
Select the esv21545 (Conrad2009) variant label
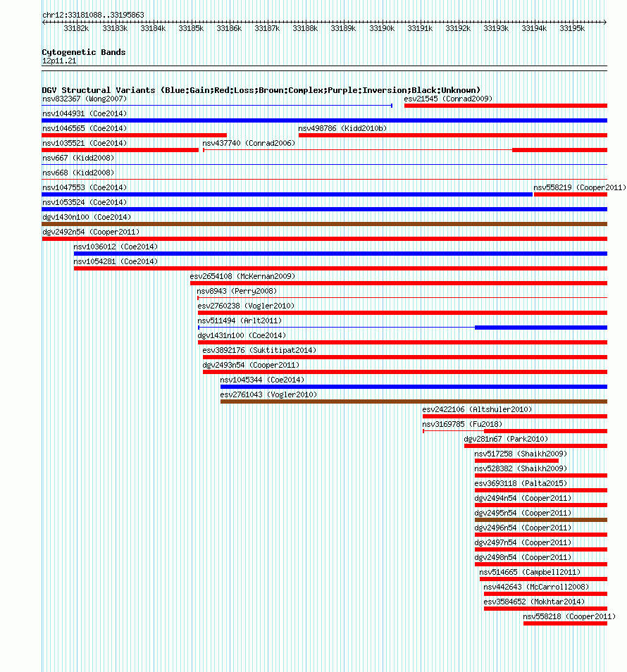[x=448, y=99]
